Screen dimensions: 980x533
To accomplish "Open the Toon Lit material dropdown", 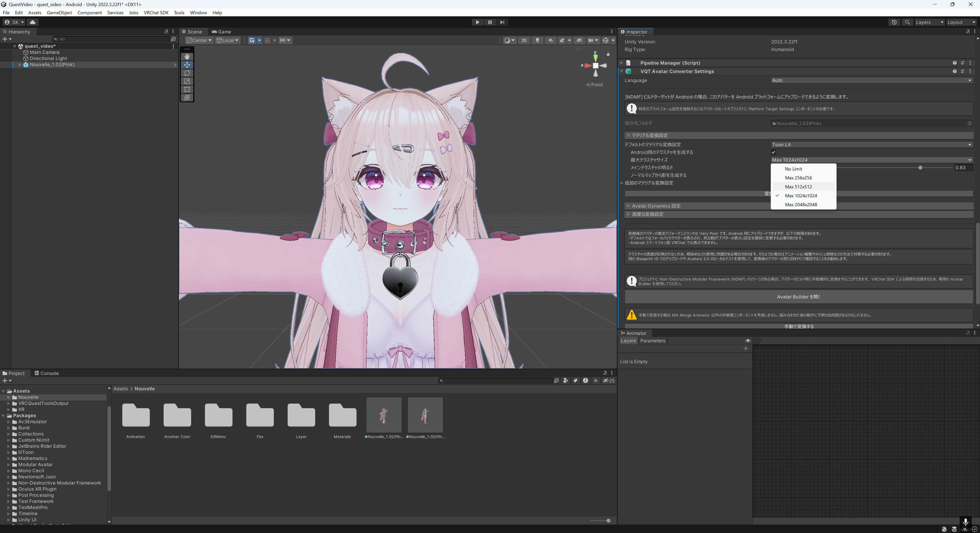I will [871, 144].
